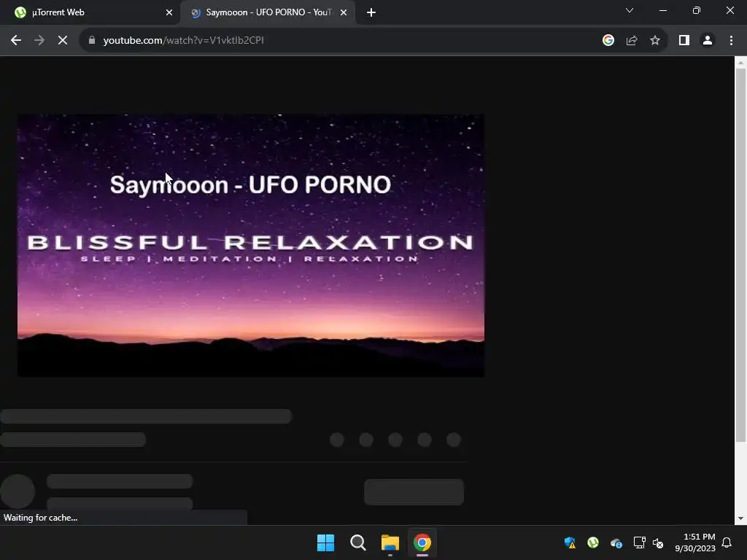The width and height of the screenshot is (747, 560).
Task: Click the scrollbar down arrow
Action: coord(740,518)
